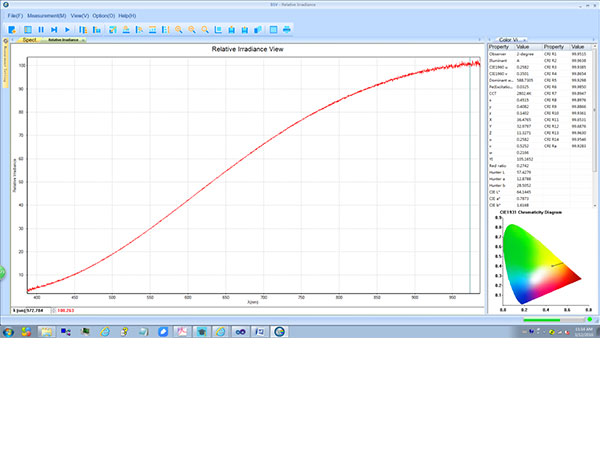Click the Pause measurement toolbar icon

click(40, 30)
